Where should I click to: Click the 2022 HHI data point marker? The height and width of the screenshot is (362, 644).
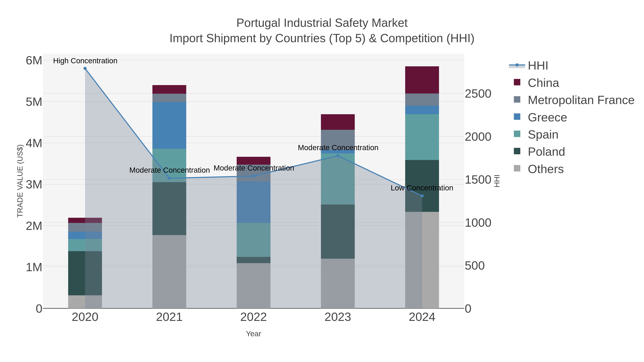coord(253,176)
